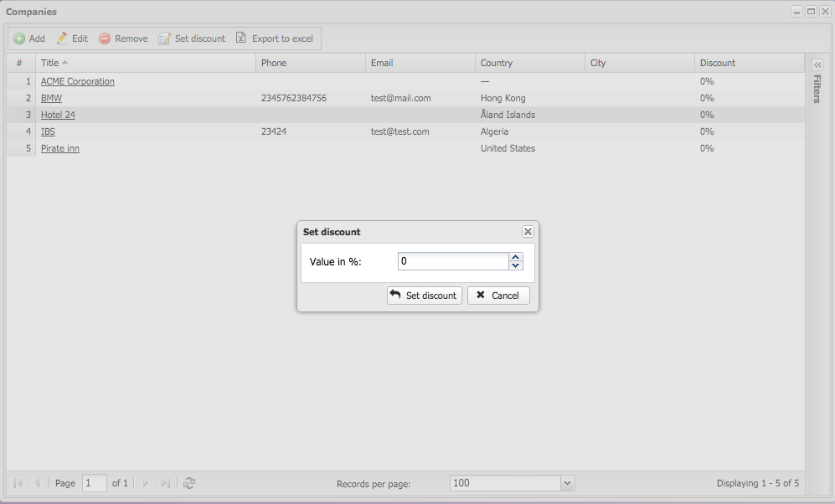Sort by the Email column header
This screenshot has width=835, height=504.
coord(420,63)
